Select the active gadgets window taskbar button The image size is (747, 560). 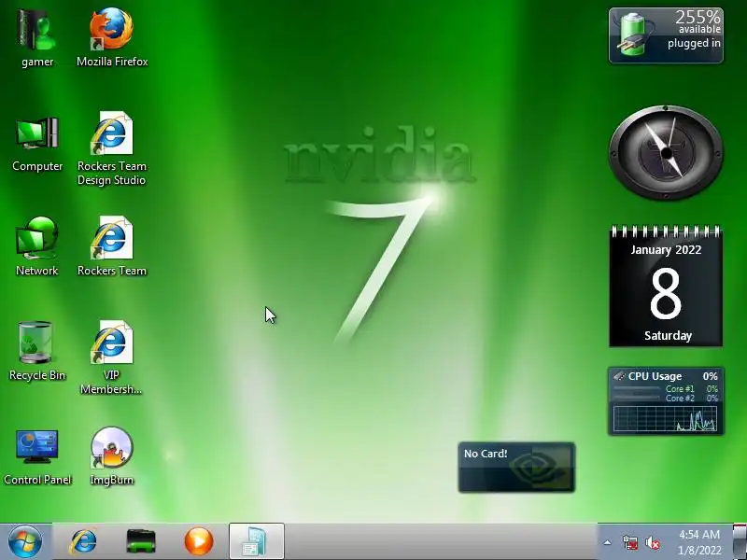pyautogui.click(x=256, y=541)
